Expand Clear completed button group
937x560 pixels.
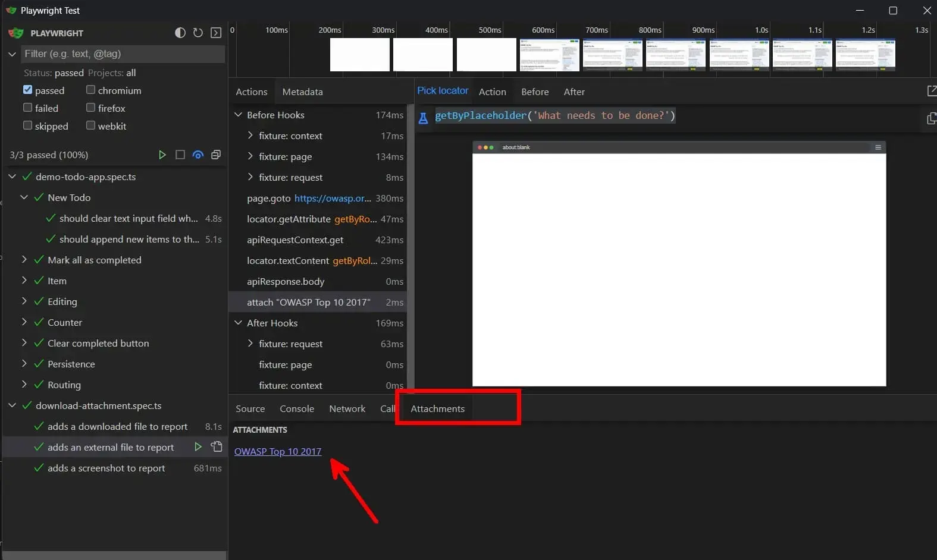coord(24,343)
